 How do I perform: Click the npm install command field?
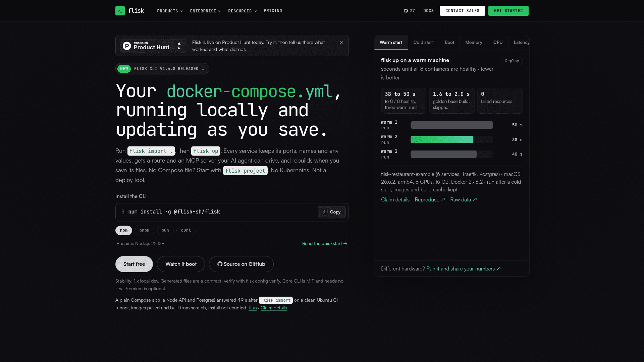pos(232,212)
